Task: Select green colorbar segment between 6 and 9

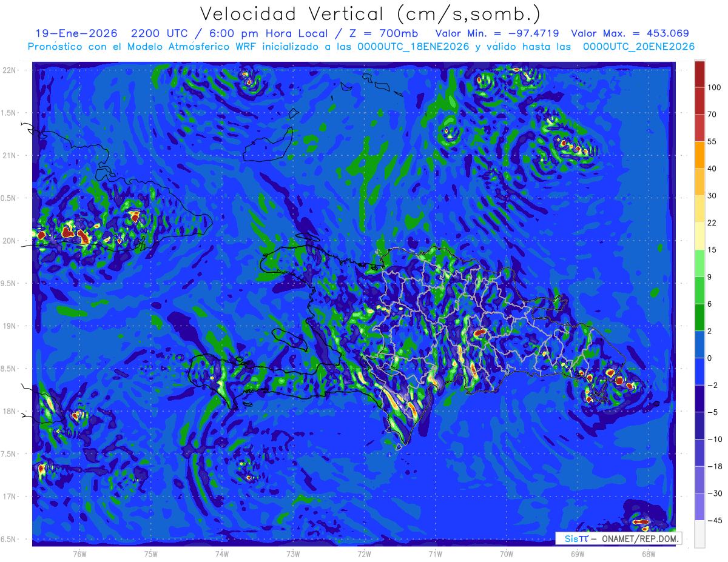Action: point(700,290)
